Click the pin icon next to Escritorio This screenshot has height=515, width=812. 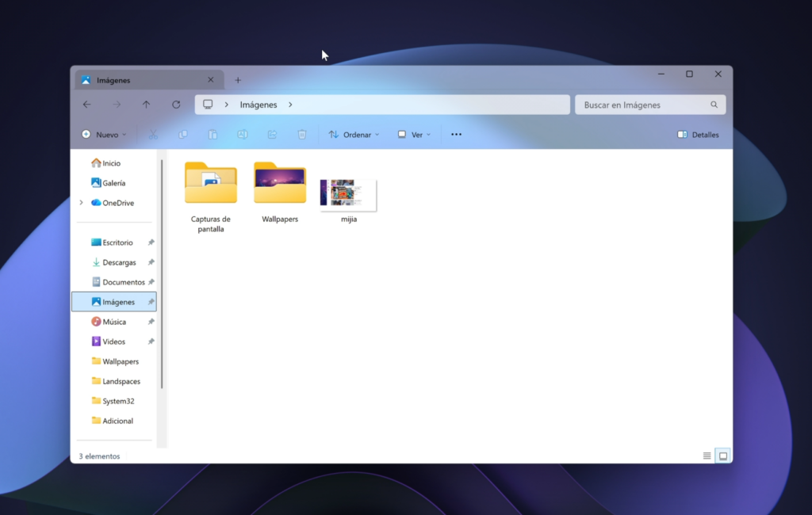click(x=151, y=242)
